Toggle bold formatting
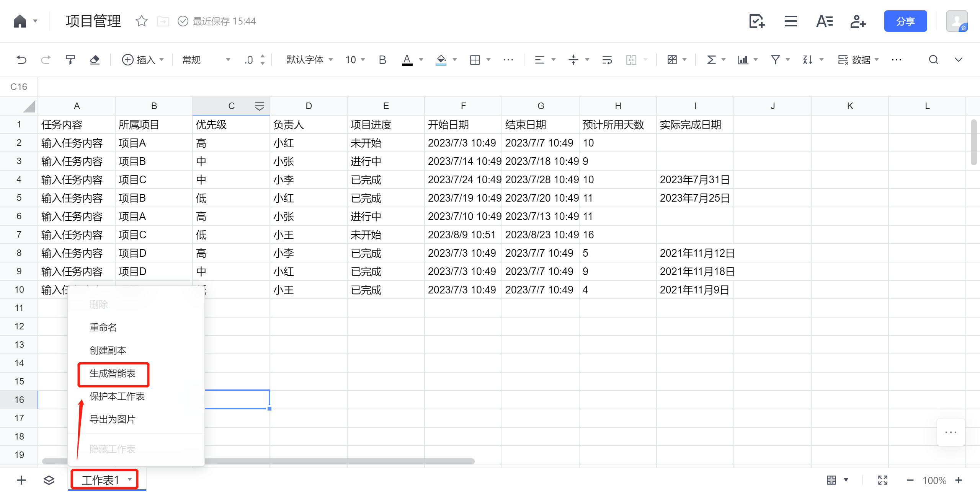This screenshot has height=492, width=980. coord(382,60)
